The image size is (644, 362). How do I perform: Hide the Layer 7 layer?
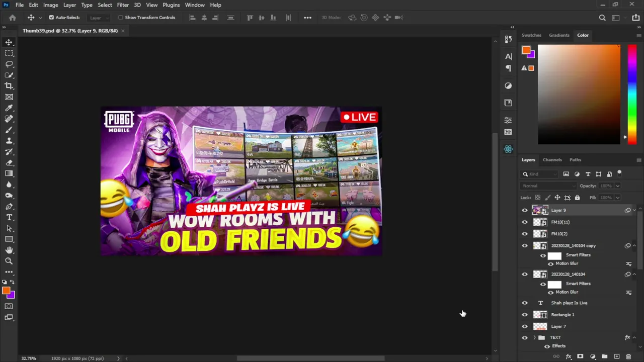click(x=525, y=326)
